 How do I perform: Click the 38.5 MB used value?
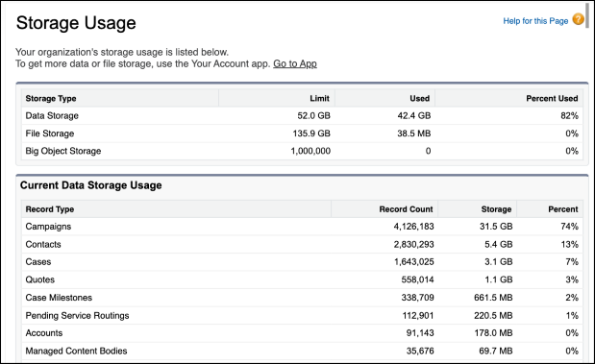click(x=414, y=133)
